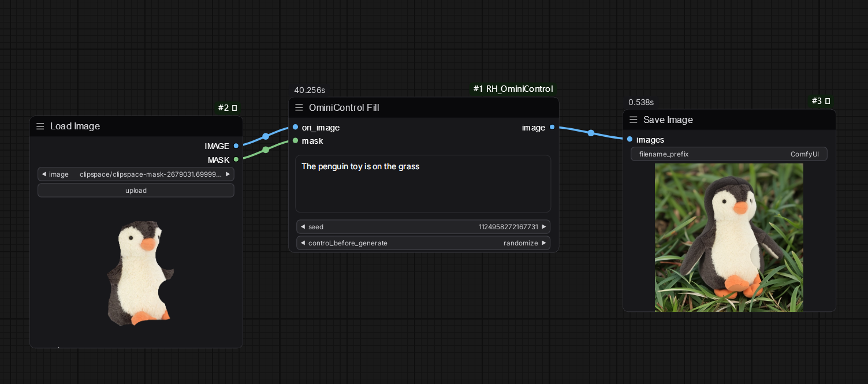Click the ori_image input port
Image resolution: width=868 pixels, height=384 pixels.
(x=296, y=128)
